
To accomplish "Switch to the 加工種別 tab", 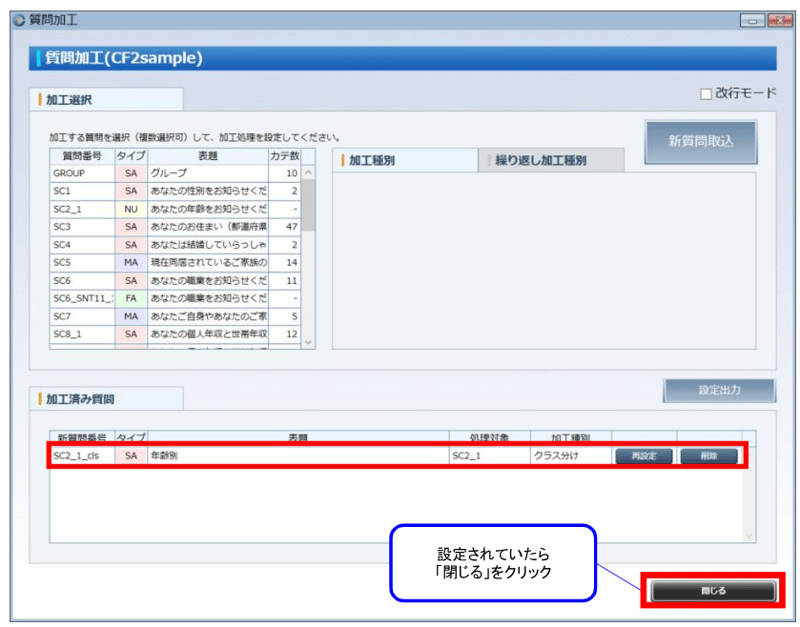I will (x=404, y=160).
